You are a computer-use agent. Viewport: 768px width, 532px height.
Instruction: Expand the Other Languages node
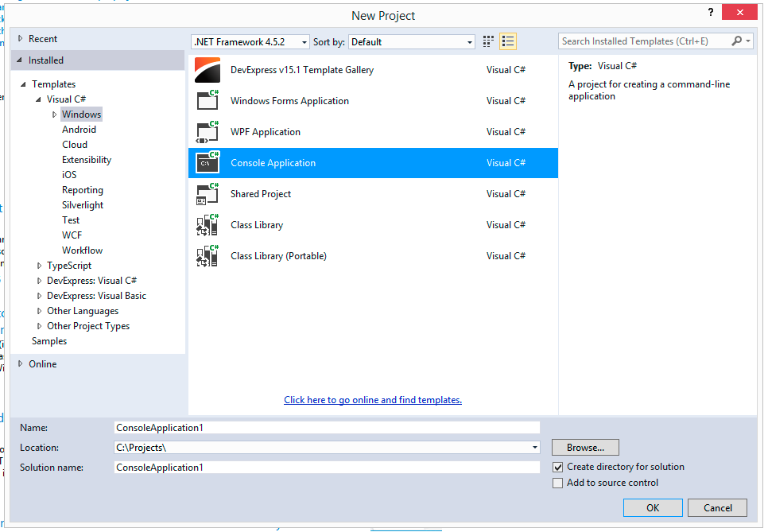[x=39, y=310]
